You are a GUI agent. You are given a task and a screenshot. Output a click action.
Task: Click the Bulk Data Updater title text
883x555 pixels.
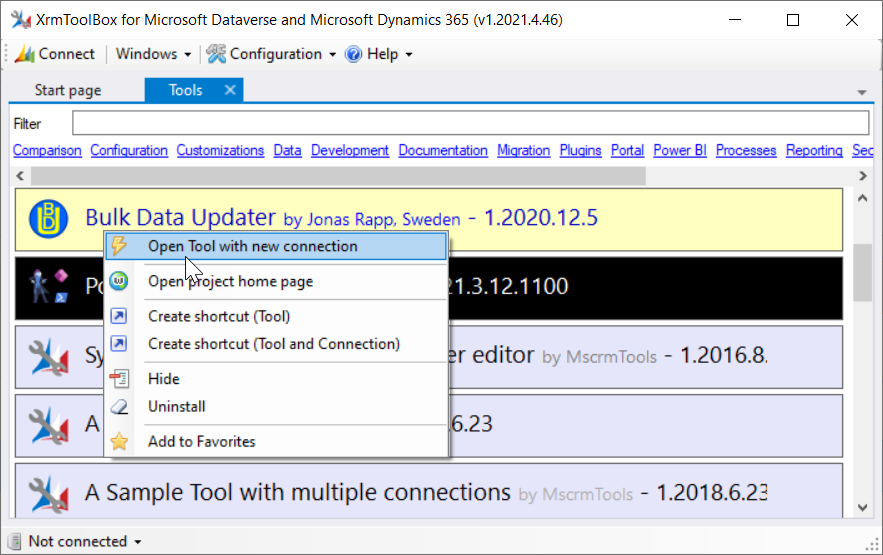click(180, 217)
